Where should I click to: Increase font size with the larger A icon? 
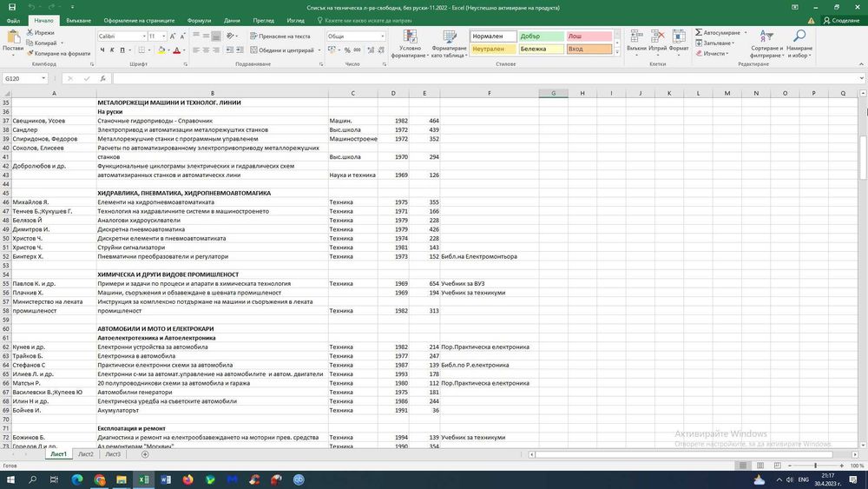click(173, 36)
